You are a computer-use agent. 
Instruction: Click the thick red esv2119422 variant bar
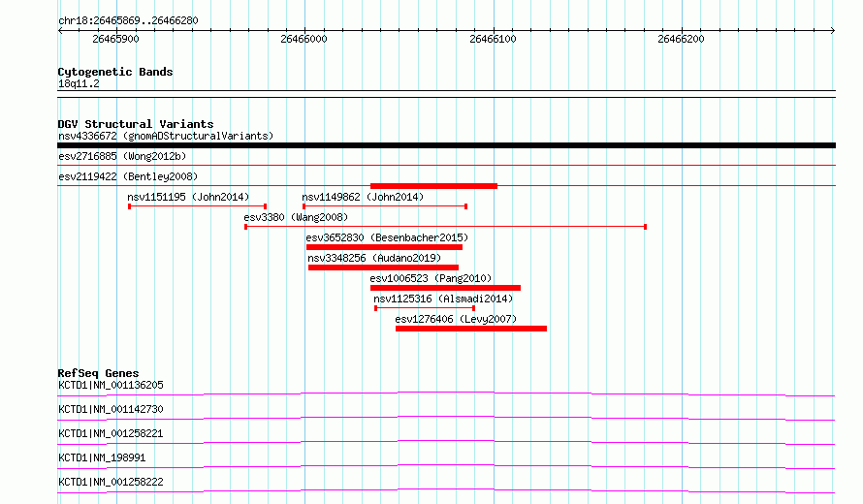pos(433,186)
